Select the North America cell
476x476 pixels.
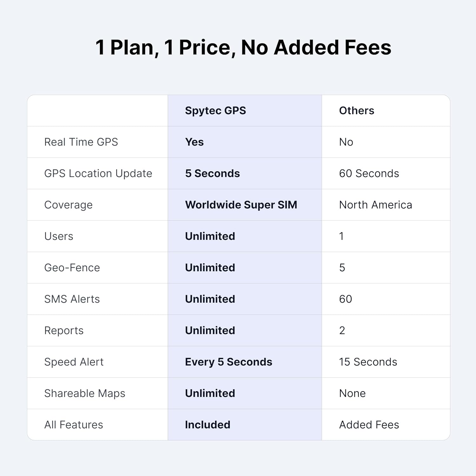pyautogui.click(x=375, y=205)
